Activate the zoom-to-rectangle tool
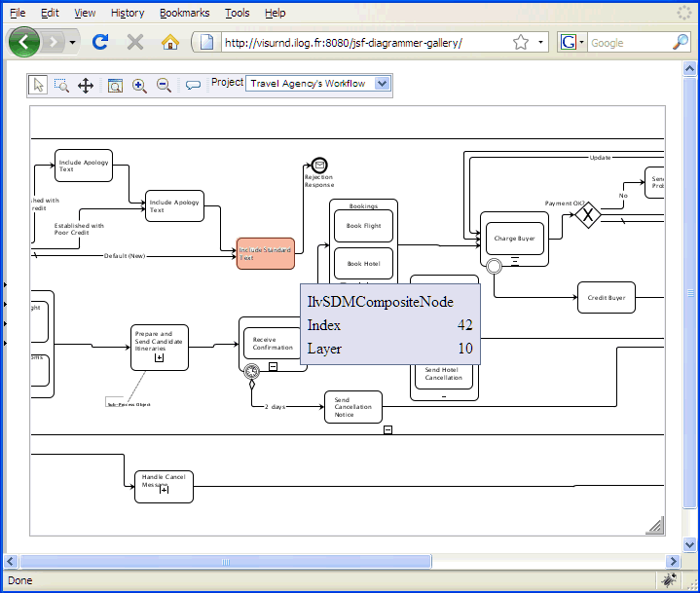This screenshot has width=700, height=593. 61,85
